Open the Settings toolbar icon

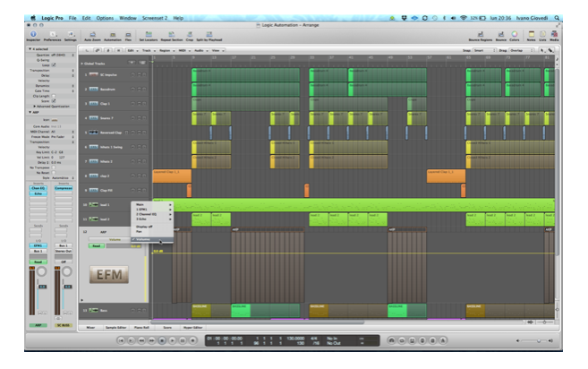71,34
